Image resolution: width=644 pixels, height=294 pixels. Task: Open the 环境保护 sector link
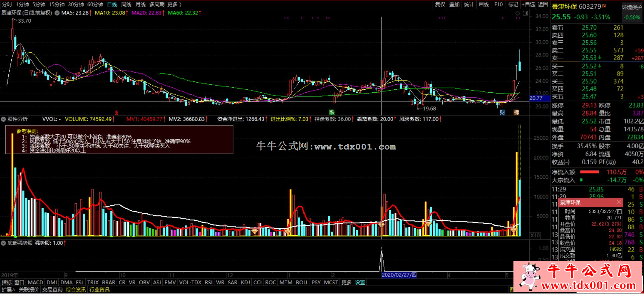coord(632,7)
